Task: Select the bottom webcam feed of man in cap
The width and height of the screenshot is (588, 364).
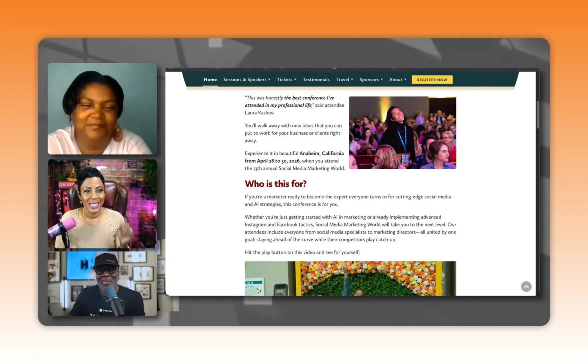Action: (x=102, y=284)
